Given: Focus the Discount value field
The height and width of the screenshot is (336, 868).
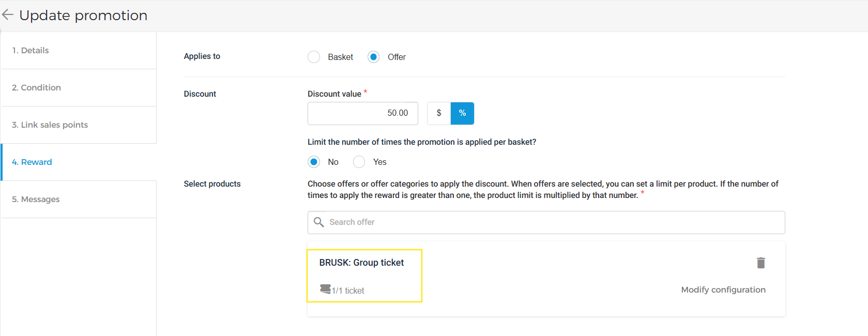Looking at the screenshot, I should pyautogui.click(x=362, y=113).
